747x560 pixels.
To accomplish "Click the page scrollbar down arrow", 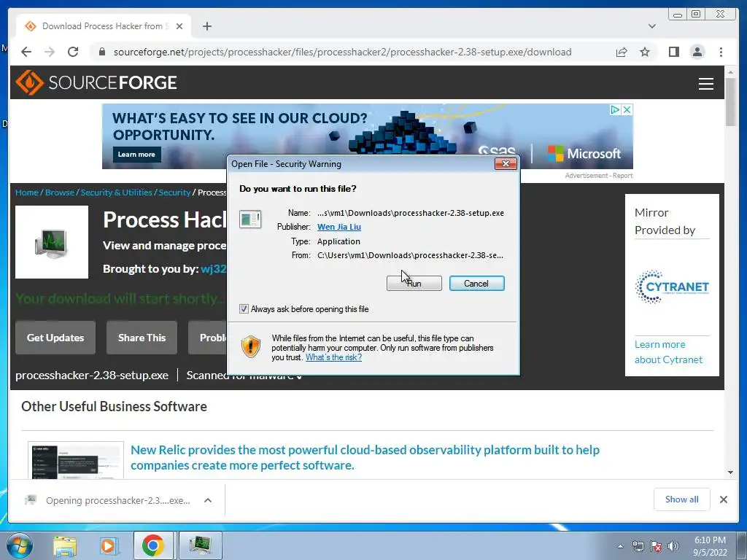I will (730, 472).
